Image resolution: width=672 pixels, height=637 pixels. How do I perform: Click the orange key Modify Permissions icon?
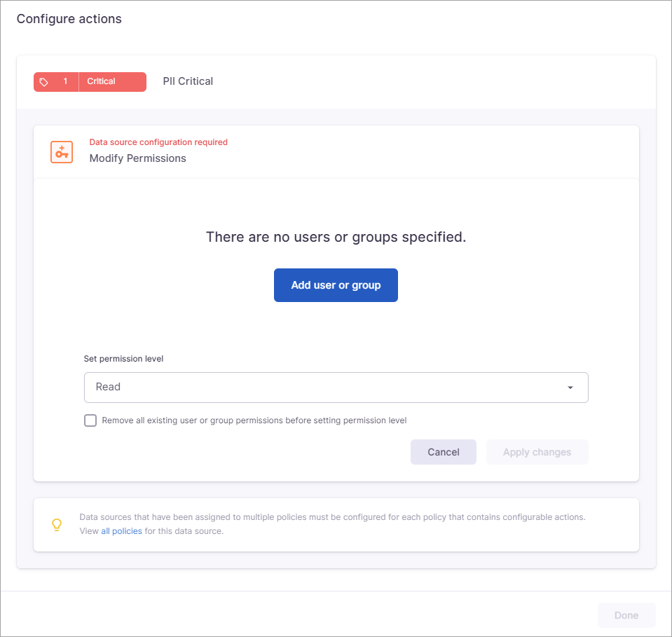click(x=62, y=152)
